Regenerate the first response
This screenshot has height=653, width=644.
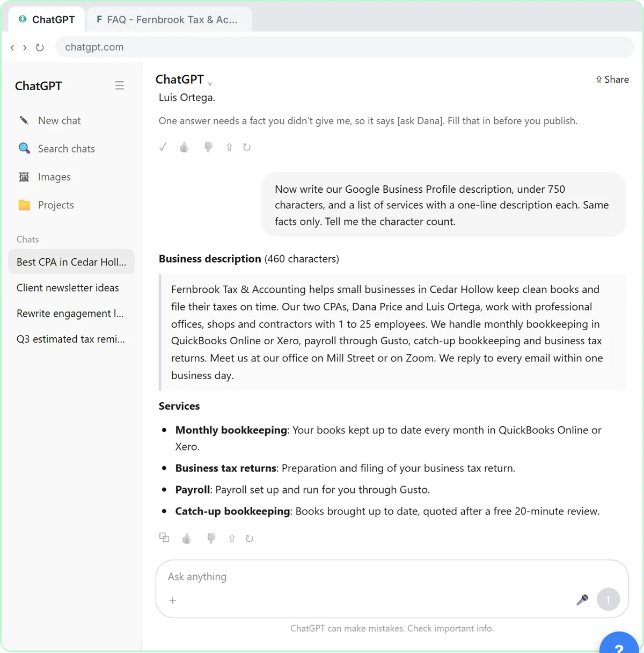(247, 147)
